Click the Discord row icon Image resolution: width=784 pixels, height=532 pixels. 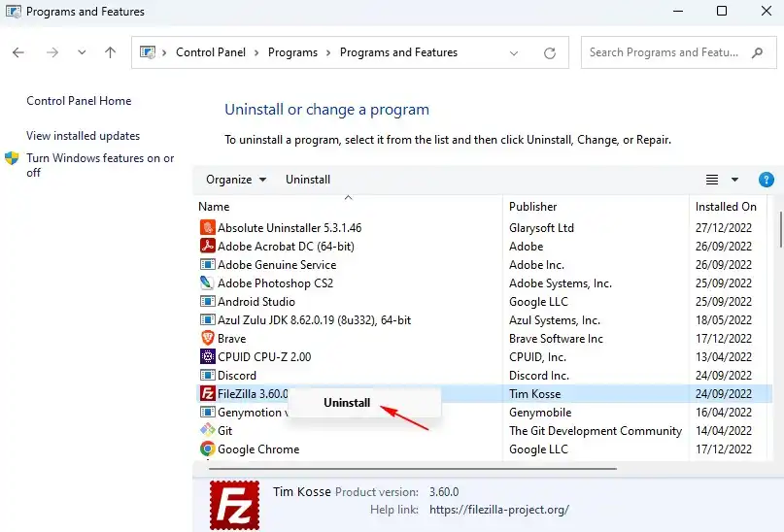pos(208,376)
